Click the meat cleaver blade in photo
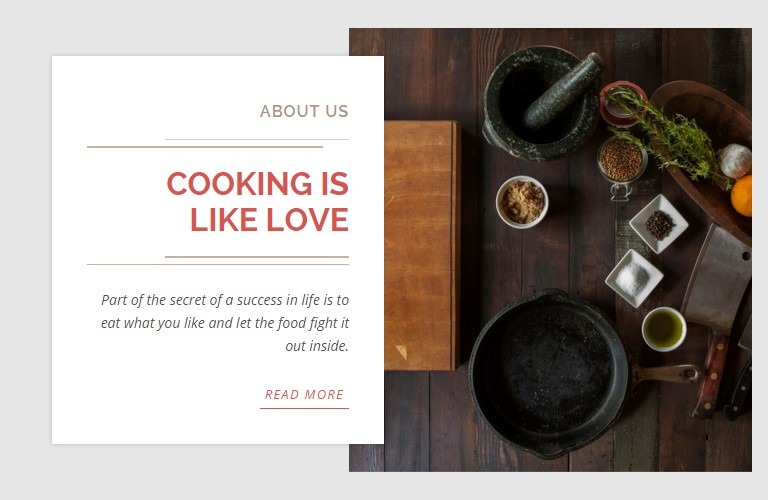Image resolution: width=768 pixels, height=500 pixels. tap(718, 279)
